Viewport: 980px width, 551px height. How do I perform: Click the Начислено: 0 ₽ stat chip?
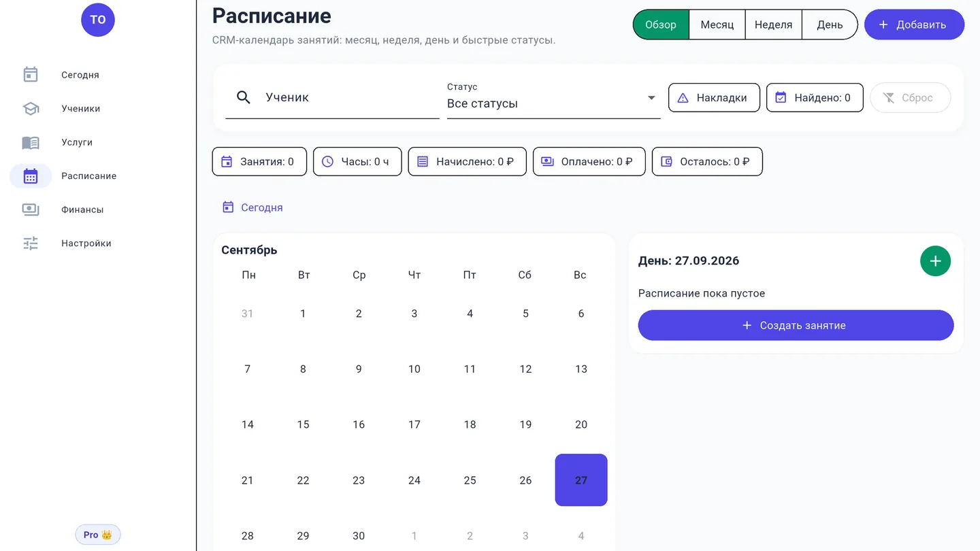point(468,162)
